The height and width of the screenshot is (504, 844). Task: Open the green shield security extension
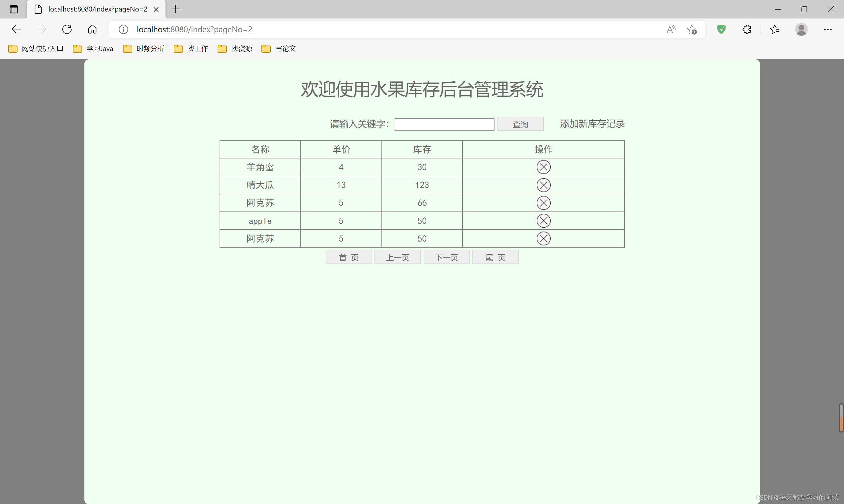tap(721, 30)
